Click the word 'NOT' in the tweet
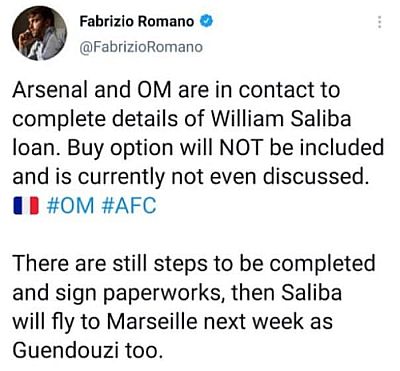Viewport: 400px width, 371px height. coord(240,147)
